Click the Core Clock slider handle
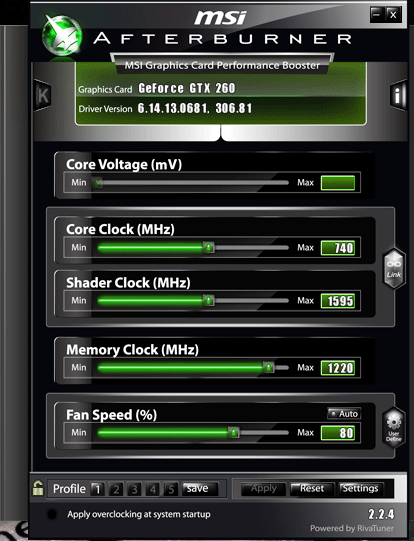Viewport: 414px width, 541px height. (209, 247)
